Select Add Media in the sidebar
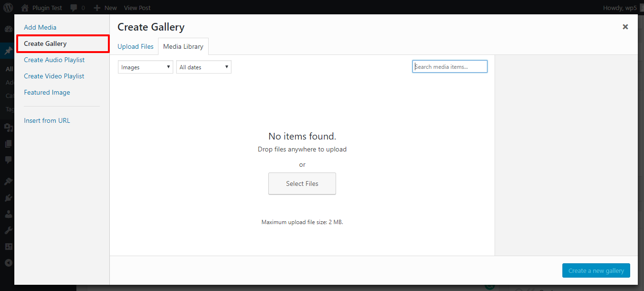This screenshot has height=291, width=644. coord(40,27)
